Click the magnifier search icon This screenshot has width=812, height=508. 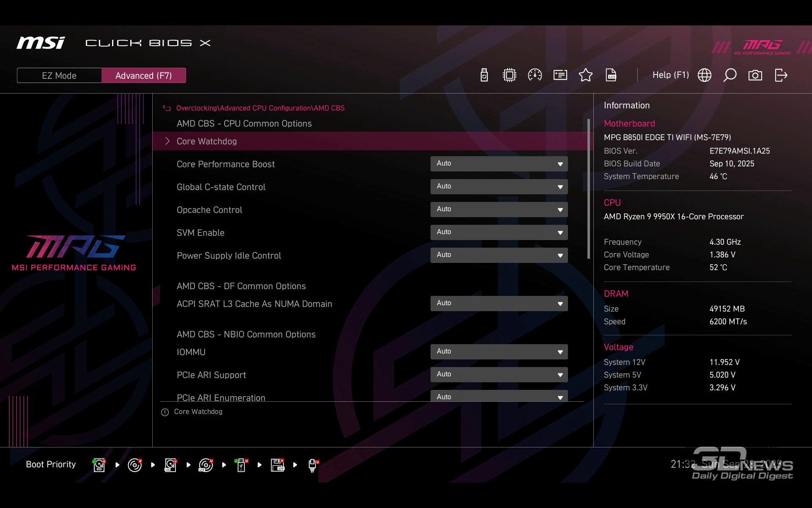click(730, 75)
